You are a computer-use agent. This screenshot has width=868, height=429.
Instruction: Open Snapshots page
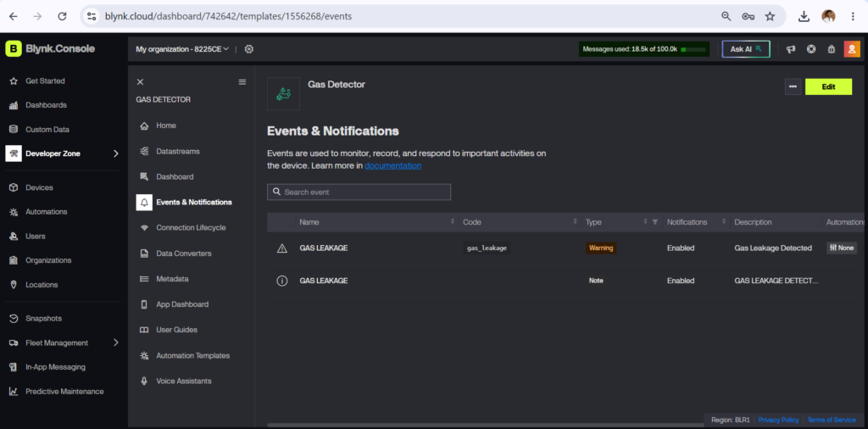[x=44, y=318]
